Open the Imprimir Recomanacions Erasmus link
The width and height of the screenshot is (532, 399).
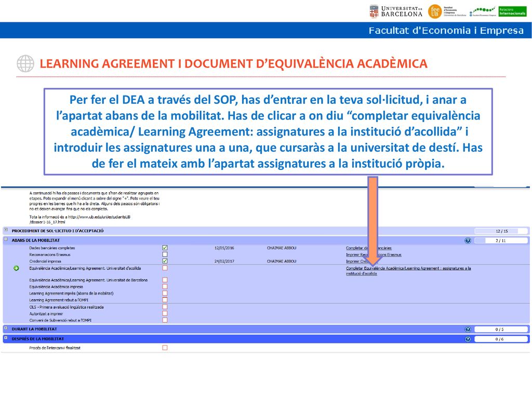coord(374,255)
